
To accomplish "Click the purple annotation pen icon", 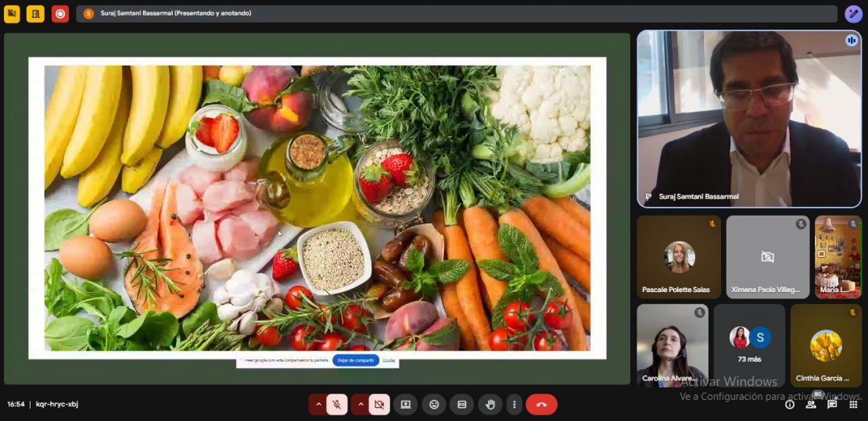I will (x=853, y=13).
